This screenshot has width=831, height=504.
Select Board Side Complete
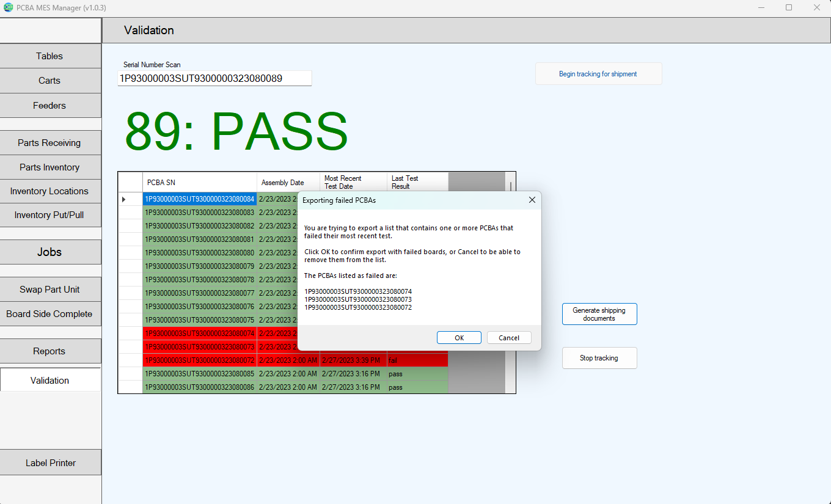tap(50, 314)
